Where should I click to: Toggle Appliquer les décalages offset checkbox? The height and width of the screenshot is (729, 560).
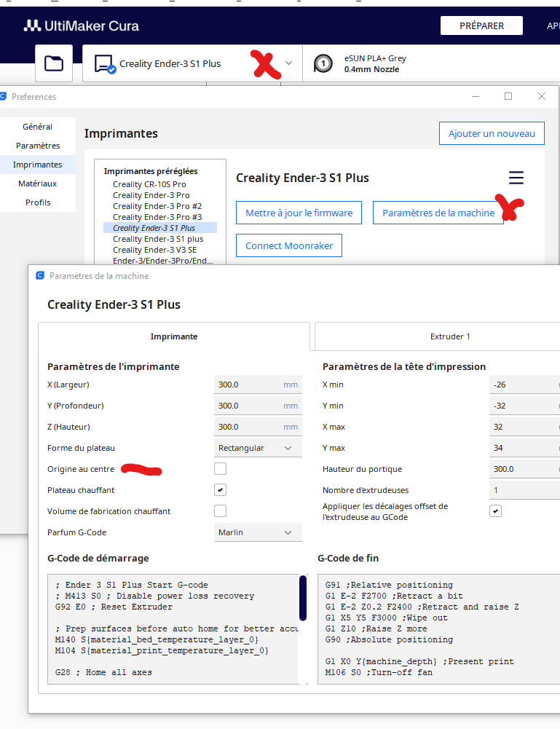coord(495,511)
